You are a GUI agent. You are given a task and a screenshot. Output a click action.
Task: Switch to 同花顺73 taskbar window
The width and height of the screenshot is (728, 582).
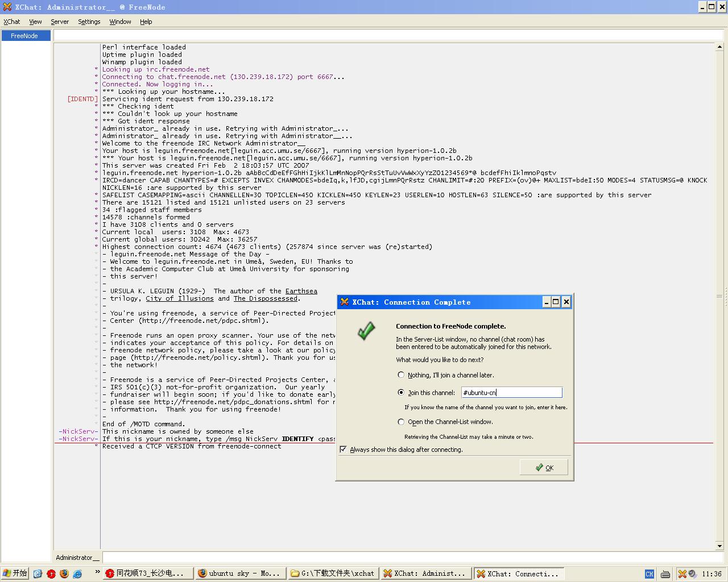(x=148, y=573)
